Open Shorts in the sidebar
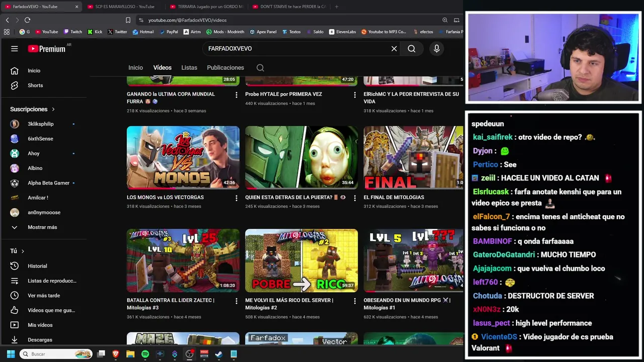The image size is (644, 362). 43,85
